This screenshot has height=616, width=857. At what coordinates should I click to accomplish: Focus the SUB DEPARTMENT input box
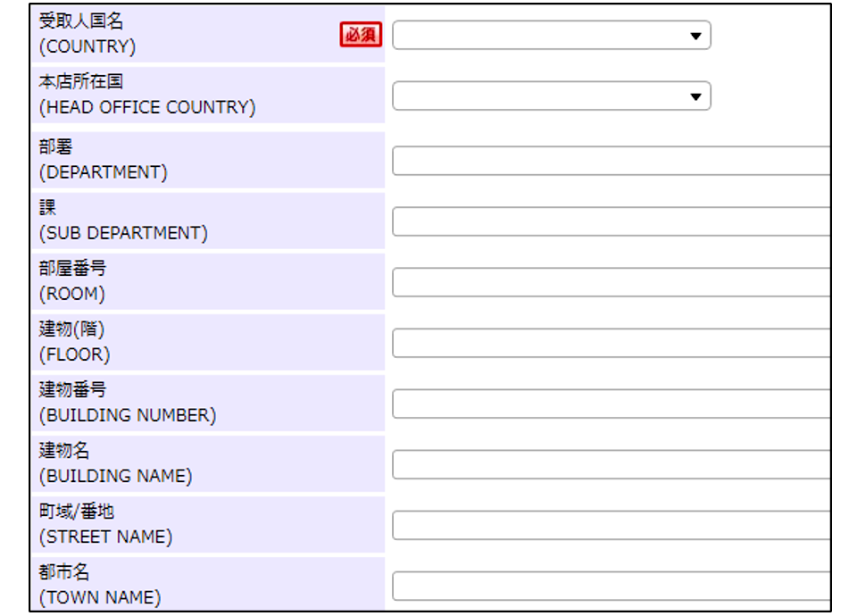coord(611,221)
